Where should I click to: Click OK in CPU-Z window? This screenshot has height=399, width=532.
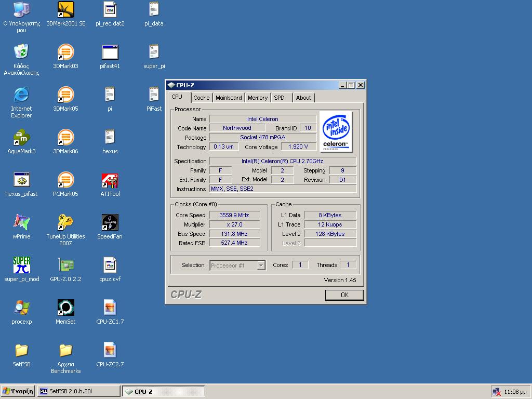tap(344, 295)
